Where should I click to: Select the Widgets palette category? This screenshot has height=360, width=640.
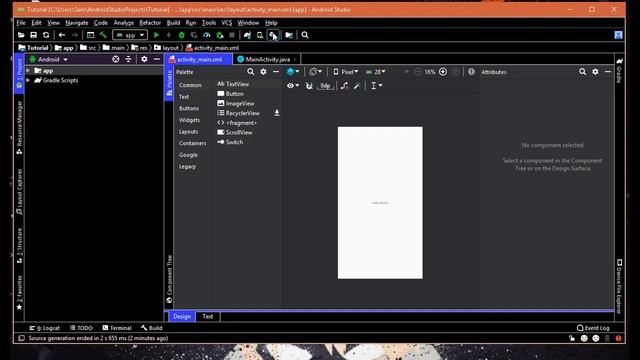click(x=189, y=120)
